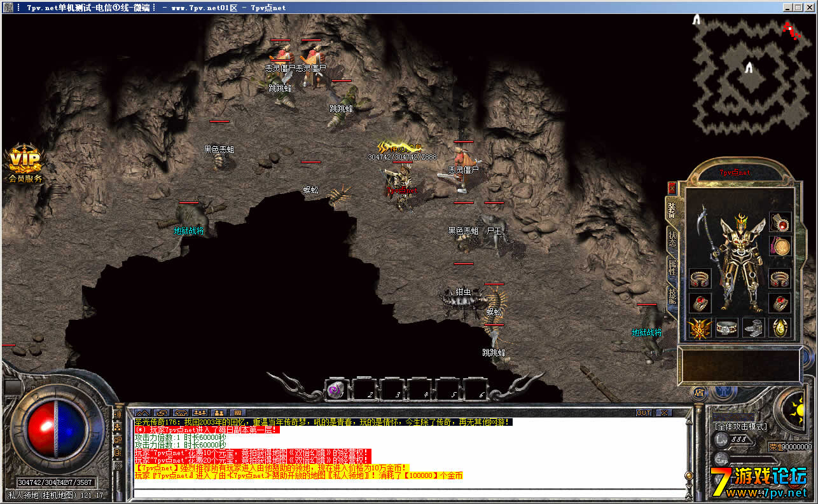Click the 圣光传奇176 advertisement chat line
The width and height of the screenshot is (818, 504).
[x=323, y=422]
